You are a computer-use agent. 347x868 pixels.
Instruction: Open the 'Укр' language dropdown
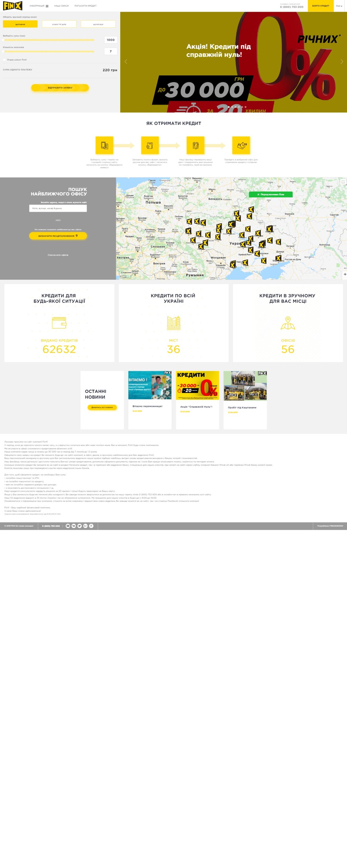point(339,6)
